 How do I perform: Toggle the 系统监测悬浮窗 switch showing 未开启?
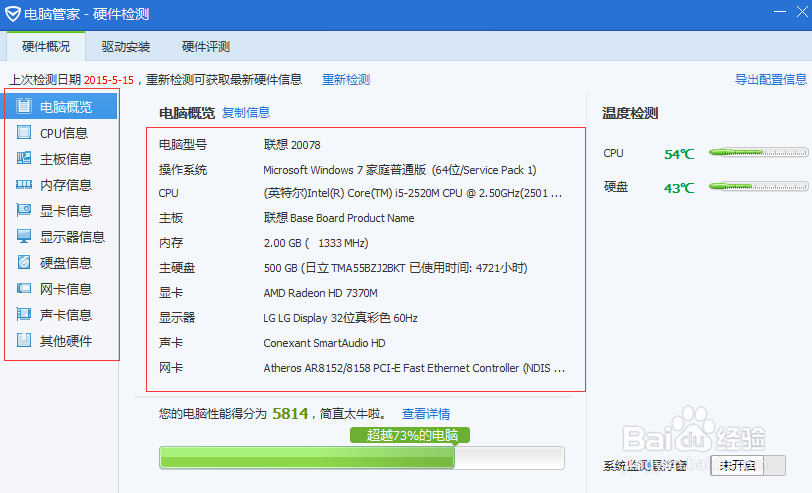tap(748, 465)
